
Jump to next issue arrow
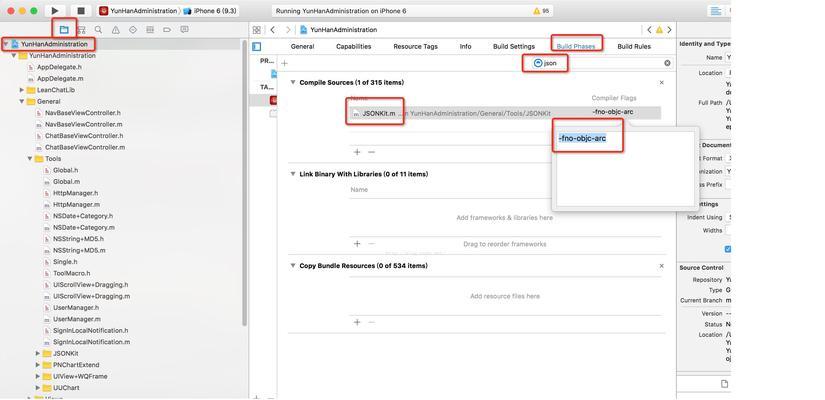(669, 30)
